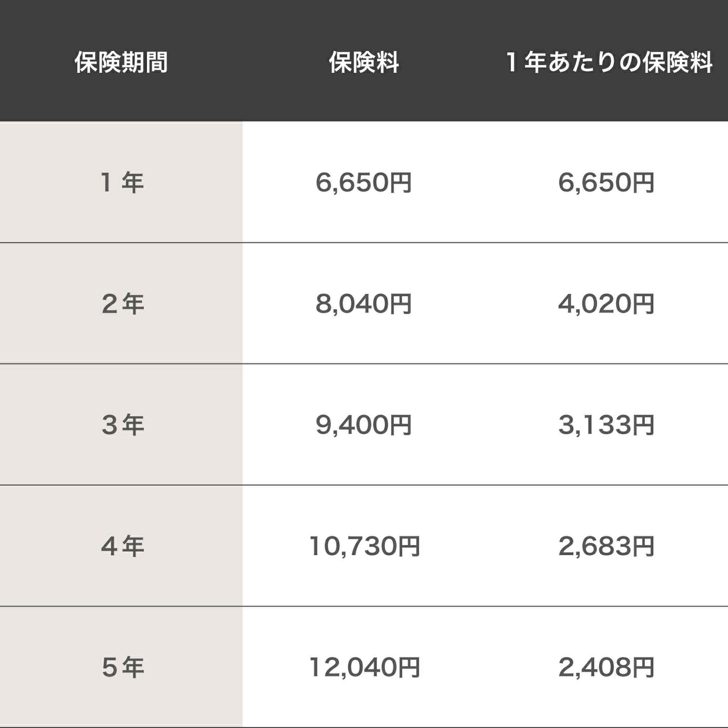Viewport: 728px width, 728px height.
Task: Click the divider line below the 3年 row
Action: 364,485
